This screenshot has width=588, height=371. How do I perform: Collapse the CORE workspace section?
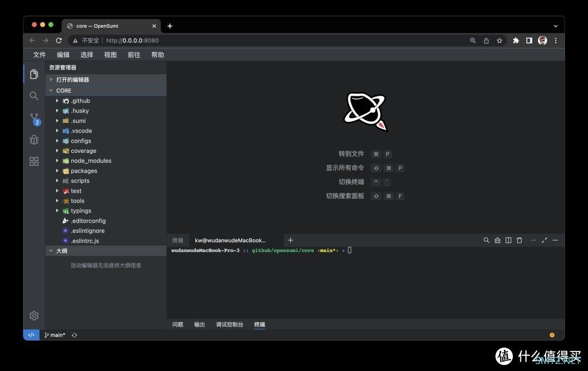pos(106,90)
